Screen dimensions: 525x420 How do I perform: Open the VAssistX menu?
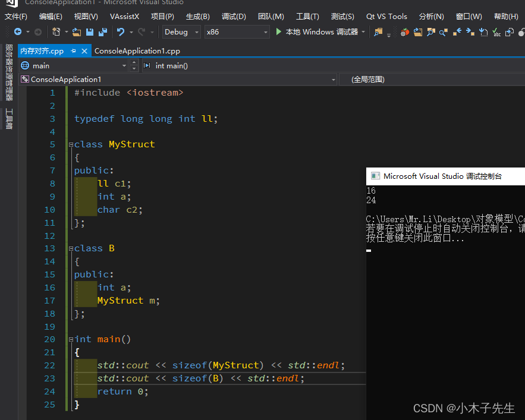coord(124,17)
